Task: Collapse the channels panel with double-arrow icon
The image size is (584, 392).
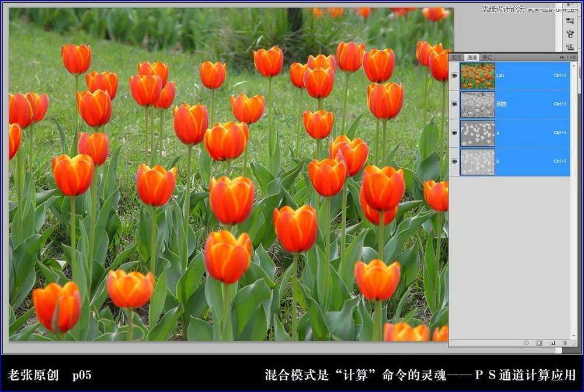Action: (562, 57)
